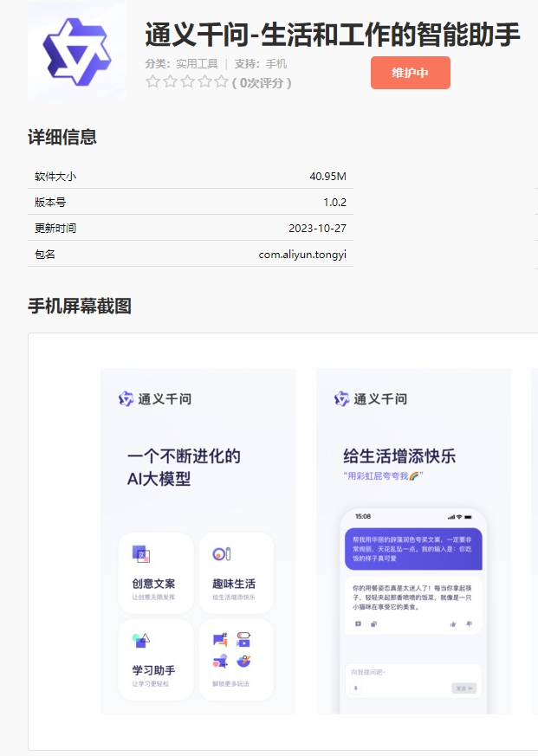Screen dimensions: 538x756
Task: Click the purple user prompt chat bubble
Action: (413, 544)
